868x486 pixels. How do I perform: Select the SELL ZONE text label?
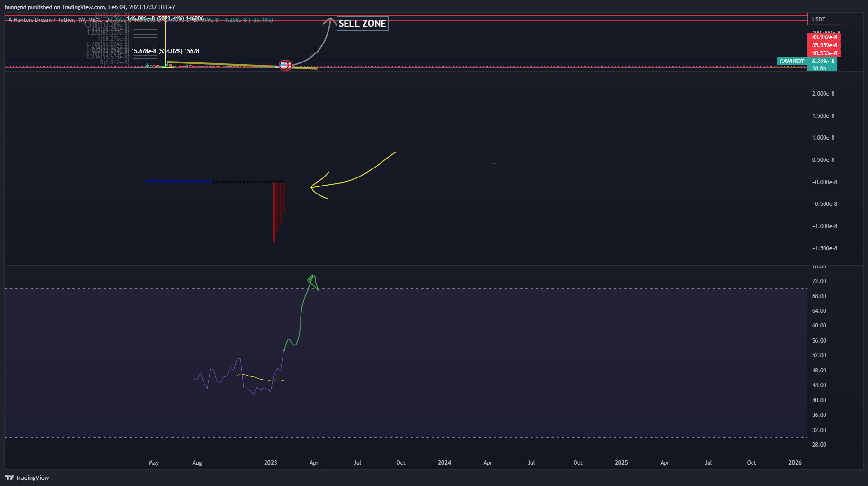362,23
